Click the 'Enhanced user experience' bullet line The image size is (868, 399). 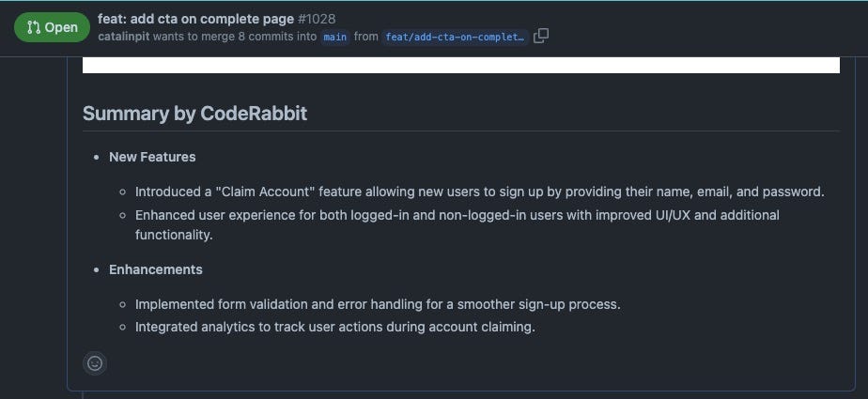click(457, 224)
